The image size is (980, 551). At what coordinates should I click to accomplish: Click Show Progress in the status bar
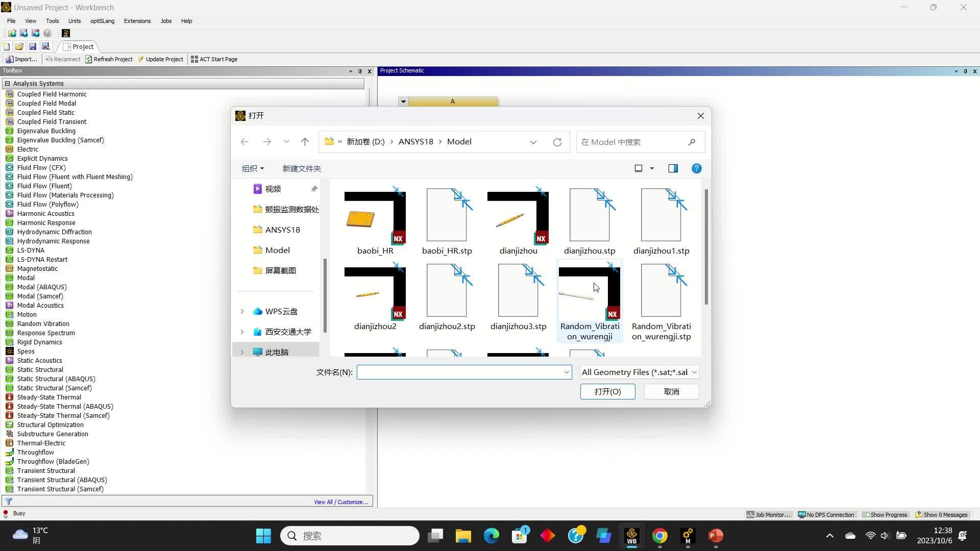click(x=885, y=514)
